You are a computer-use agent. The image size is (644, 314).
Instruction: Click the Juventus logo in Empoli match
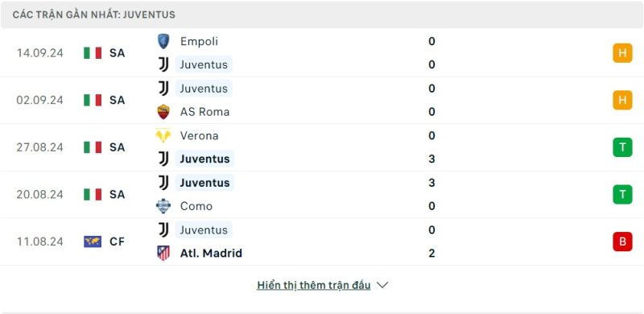click(x=163, y=65)
